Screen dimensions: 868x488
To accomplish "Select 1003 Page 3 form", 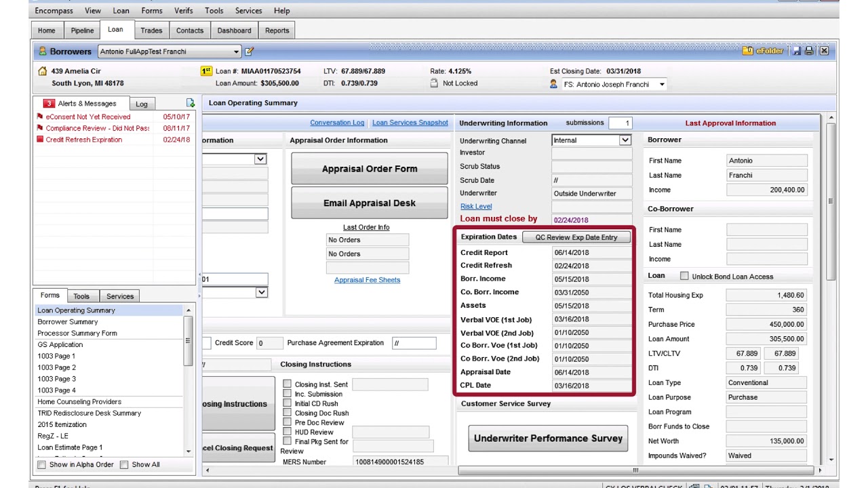I will click(56, 379).
